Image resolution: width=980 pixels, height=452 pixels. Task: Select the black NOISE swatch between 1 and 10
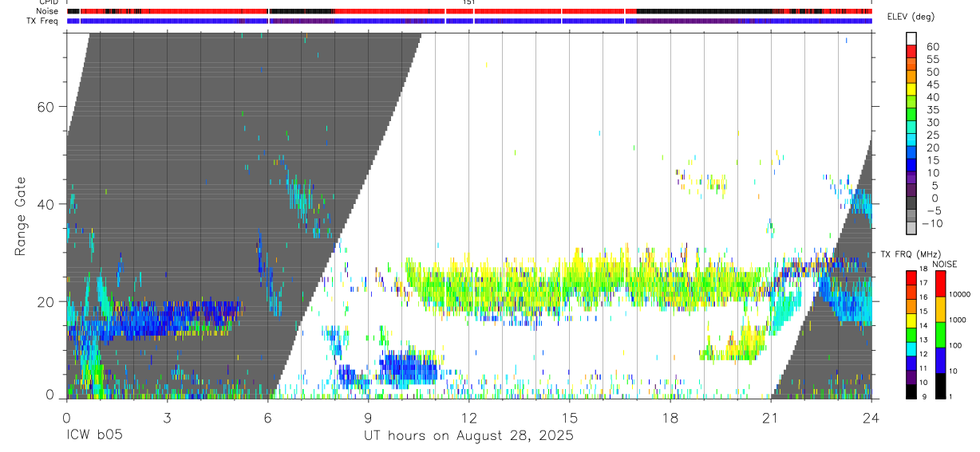941,386
